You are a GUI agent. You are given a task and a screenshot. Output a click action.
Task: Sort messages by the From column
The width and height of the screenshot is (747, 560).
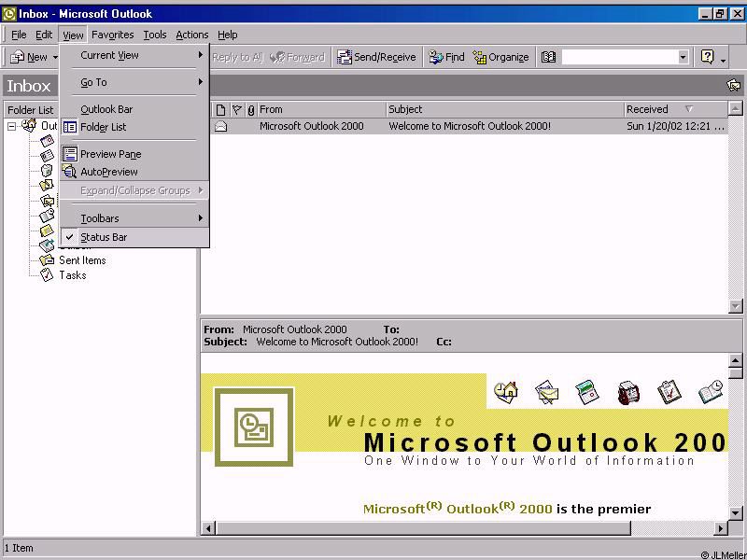pos(321,109)
